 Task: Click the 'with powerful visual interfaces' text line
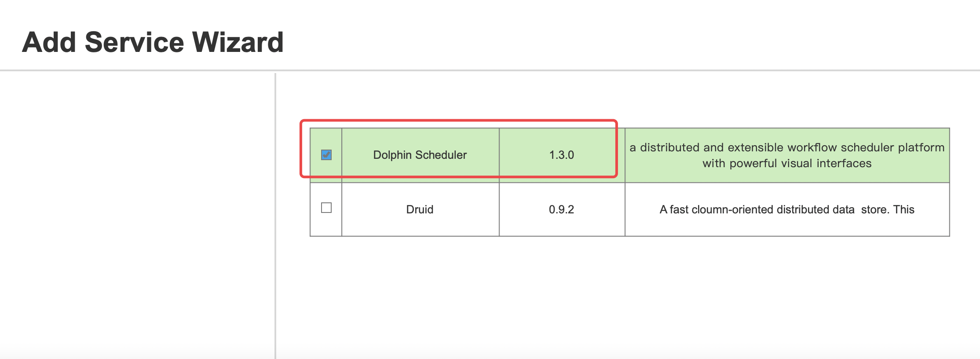click(x=786, y=163)
